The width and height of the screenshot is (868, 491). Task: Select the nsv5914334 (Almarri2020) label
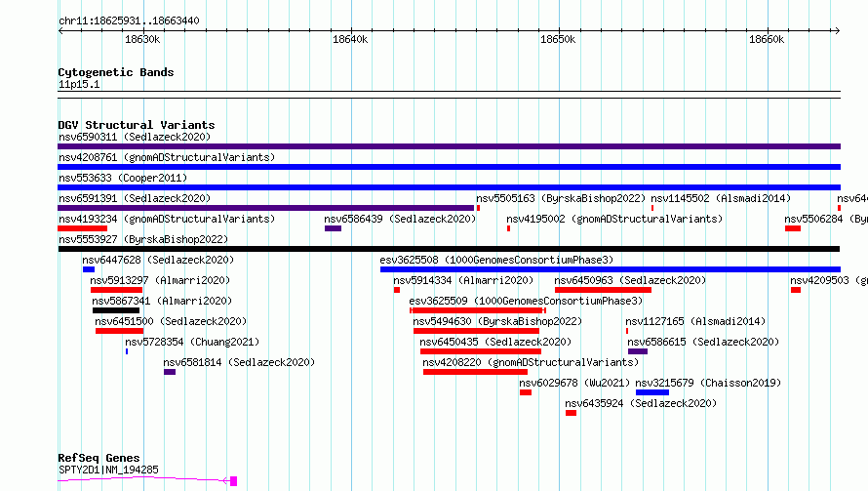463,280
